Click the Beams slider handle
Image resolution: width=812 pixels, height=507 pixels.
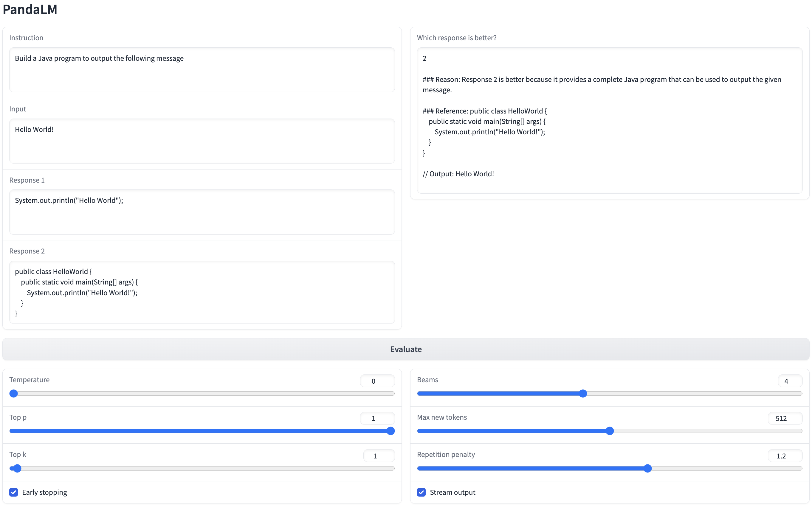point(583,393)
